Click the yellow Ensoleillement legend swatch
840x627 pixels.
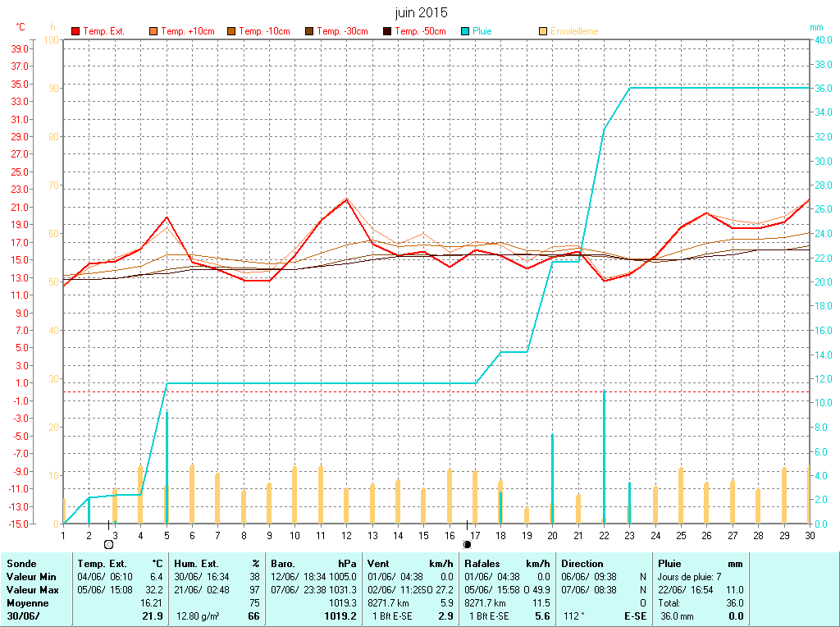543,31
